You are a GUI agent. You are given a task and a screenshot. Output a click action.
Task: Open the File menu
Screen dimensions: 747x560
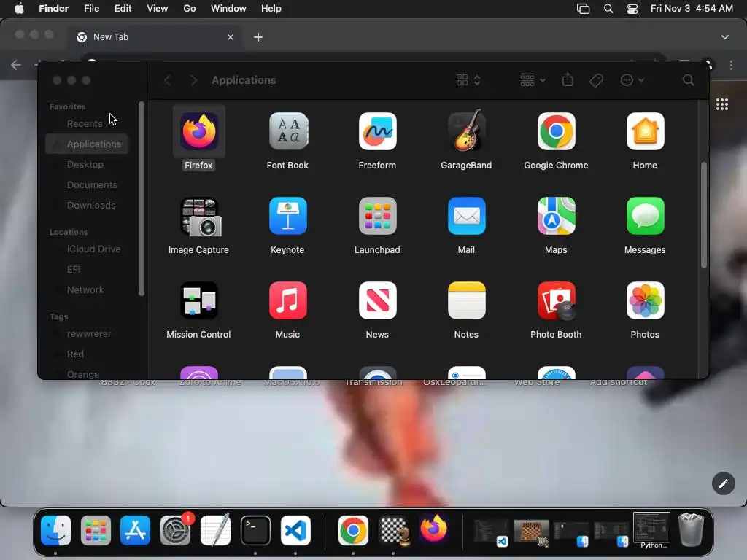point(91,9)
